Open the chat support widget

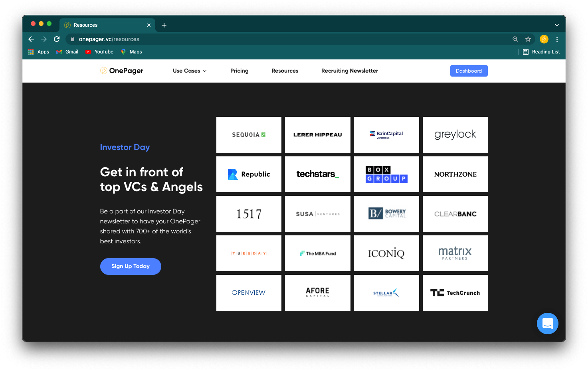pos(548,324)
